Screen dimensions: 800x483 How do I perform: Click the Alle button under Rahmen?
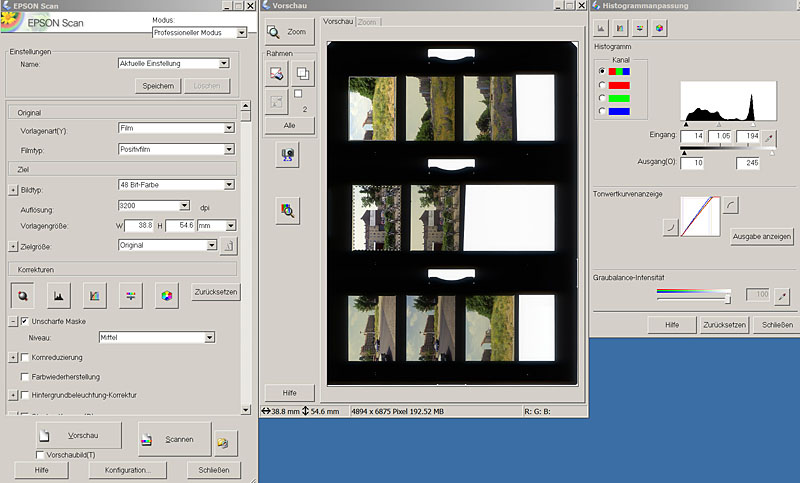289,125
